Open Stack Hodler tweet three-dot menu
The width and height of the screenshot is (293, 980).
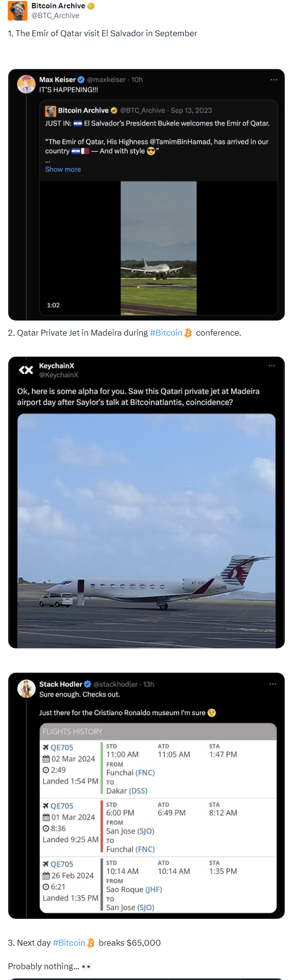point(272,684)
